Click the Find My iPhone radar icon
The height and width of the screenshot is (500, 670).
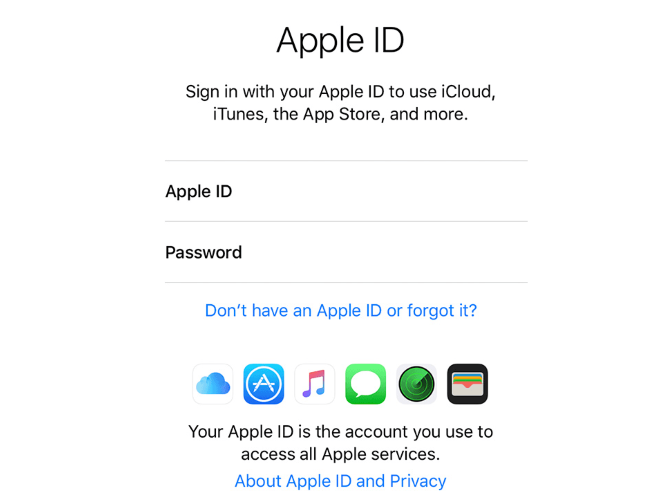(417, 384)
